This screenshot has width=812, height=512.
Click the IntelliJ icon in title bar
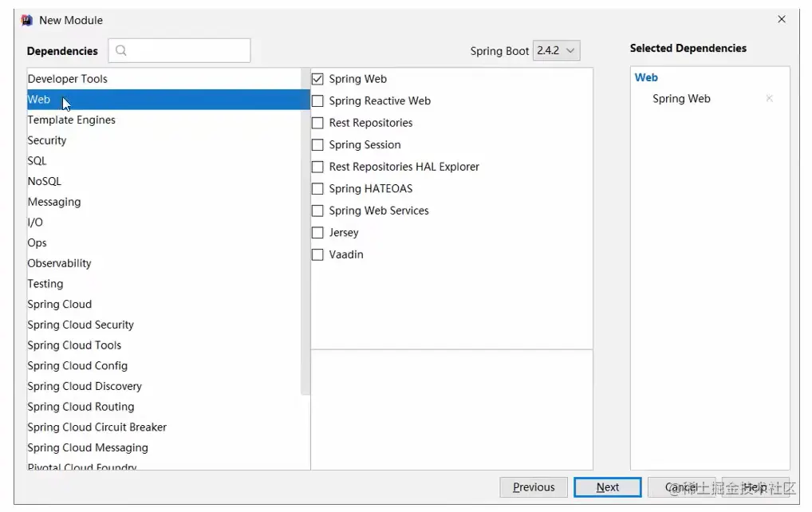27,20
